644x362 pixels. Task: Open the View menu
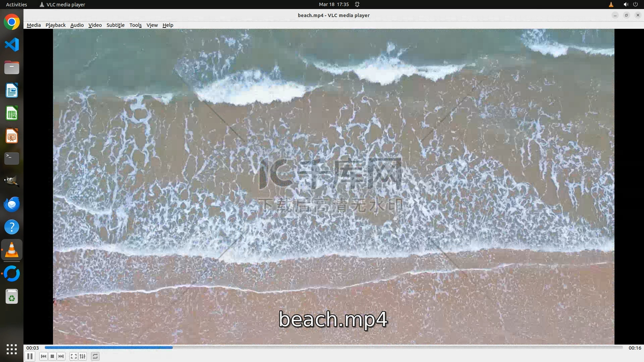tap(152, 25)
